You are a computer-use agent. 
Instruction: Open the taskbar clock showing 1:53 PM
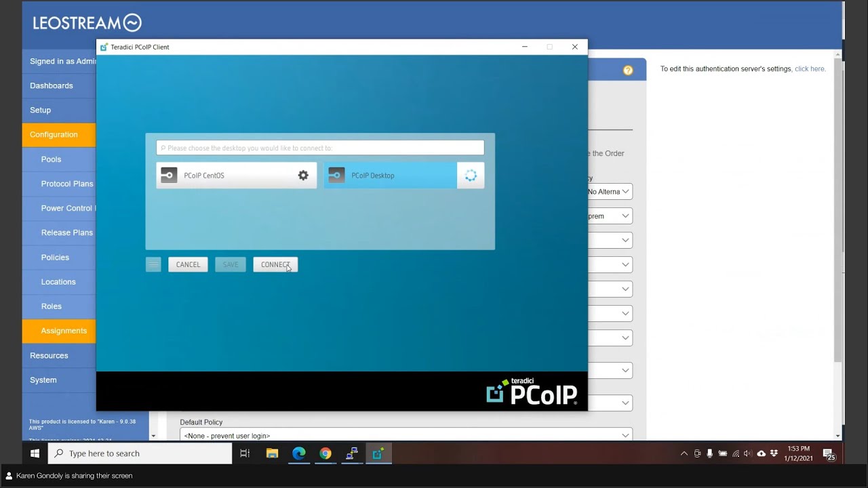(800, 453)
